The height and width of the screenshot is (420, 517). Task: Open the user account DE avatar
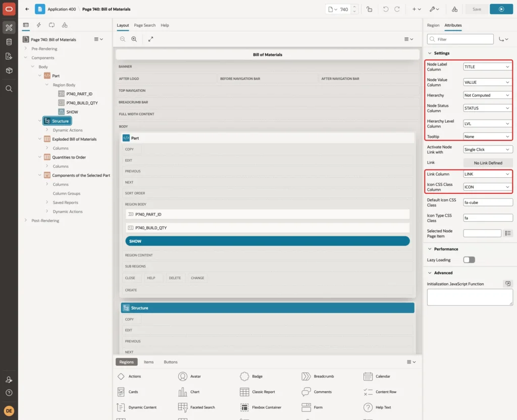point(9,411)
